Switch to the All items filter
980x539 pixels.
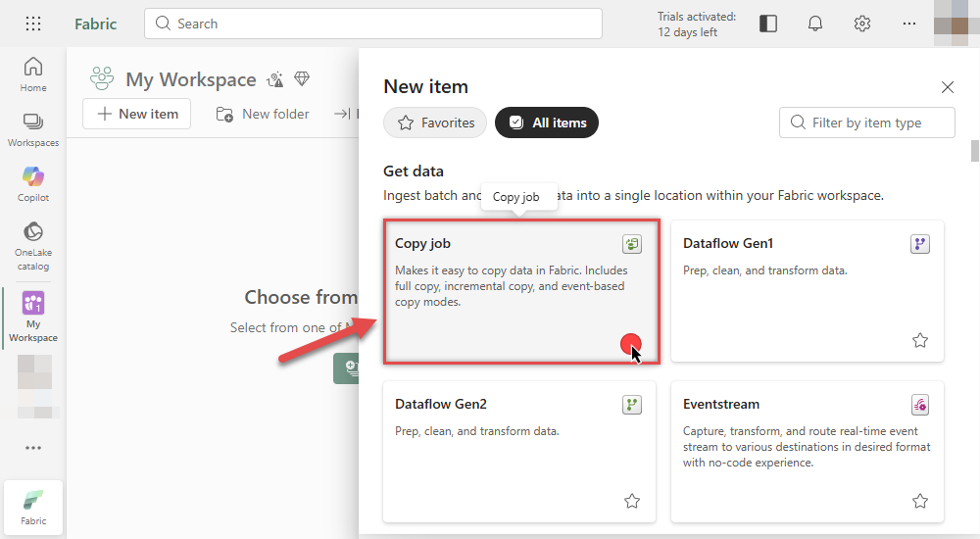(547, 122)
